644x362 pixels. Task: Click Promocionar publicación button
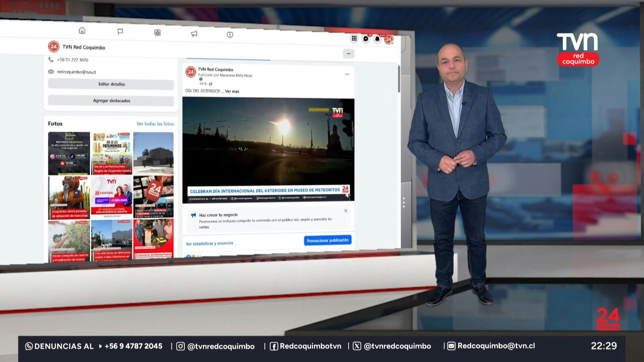(x=328, y=240)
